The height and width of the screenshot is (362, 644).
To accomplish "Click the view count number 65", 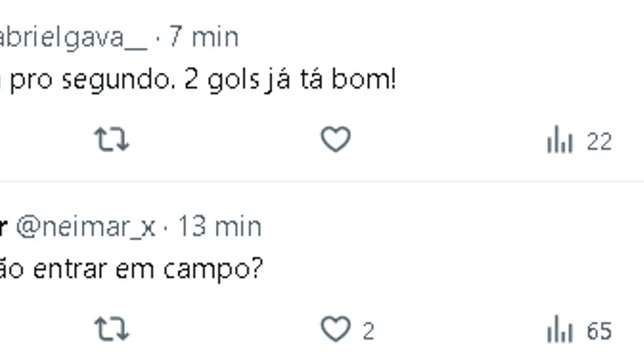I will coord(599,331).
